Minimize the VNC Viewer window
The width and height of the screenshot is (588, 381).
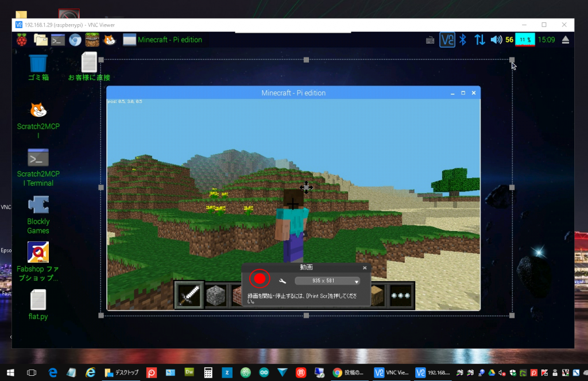[x=524, y=25]
